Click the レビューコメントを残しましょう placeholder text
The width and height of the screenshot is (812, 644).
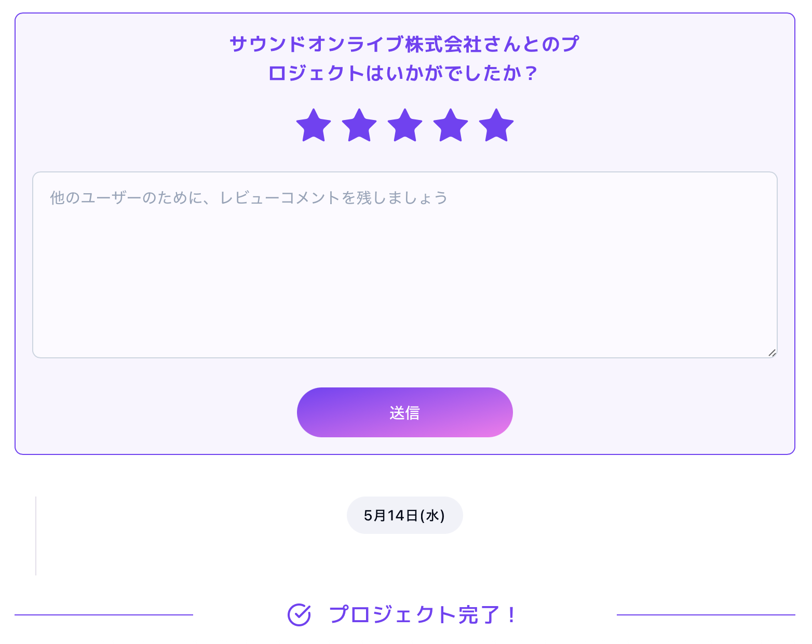[332, 198]
